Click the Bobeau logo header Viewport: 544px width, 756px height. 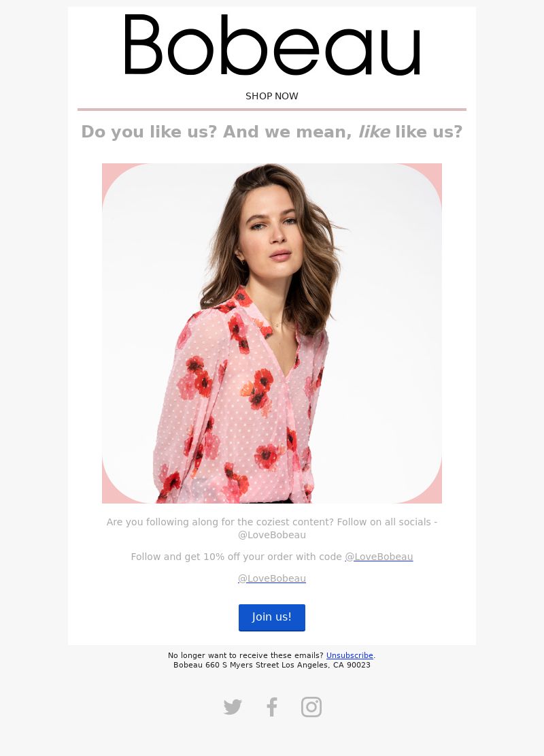(x=272, y=44)
